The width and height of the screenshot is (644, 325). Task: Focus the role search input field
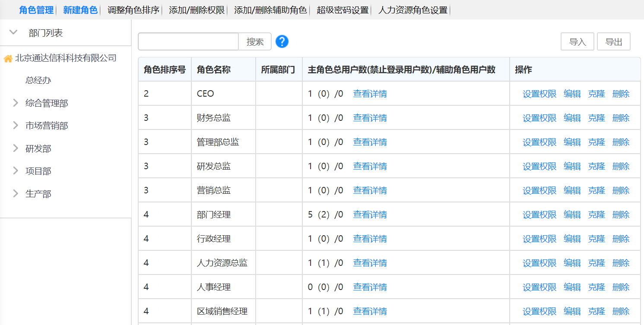click(x=188, y=42)
